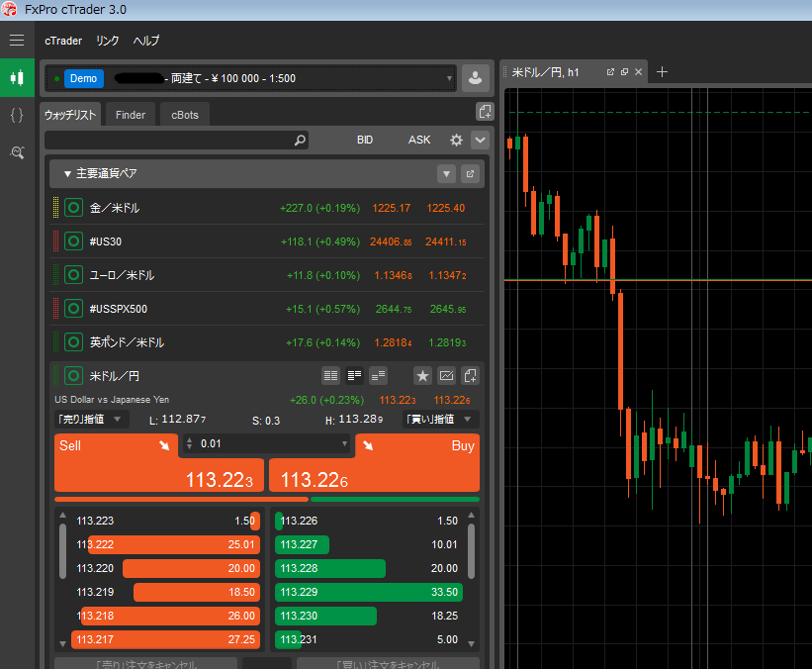Detach the 主要通貨ペア watchlist pop-out icon
Viewport: 812px width, 669px height.
470,173
